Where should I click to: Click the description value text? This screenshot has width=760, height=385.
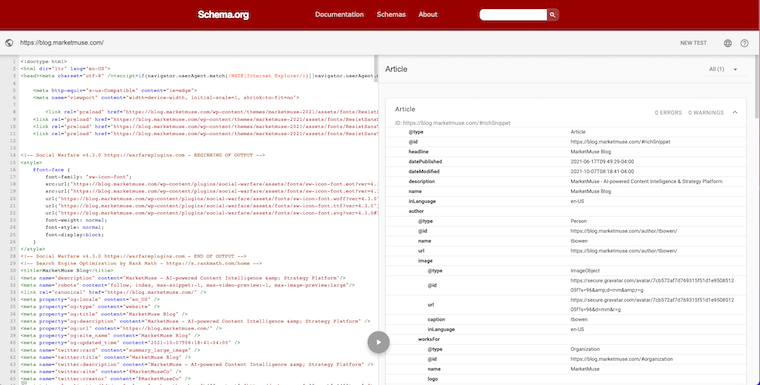tap(646, 181)
